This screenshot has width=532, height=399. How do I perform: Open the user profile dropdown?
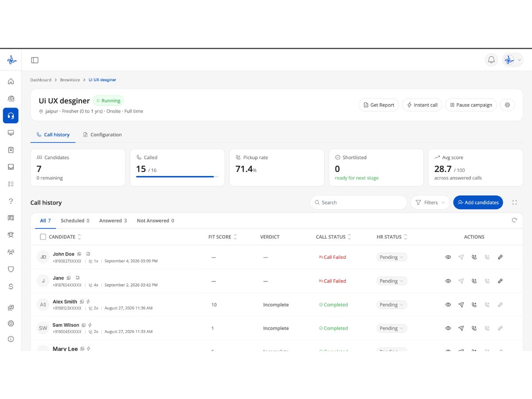[x=512, y=60]
